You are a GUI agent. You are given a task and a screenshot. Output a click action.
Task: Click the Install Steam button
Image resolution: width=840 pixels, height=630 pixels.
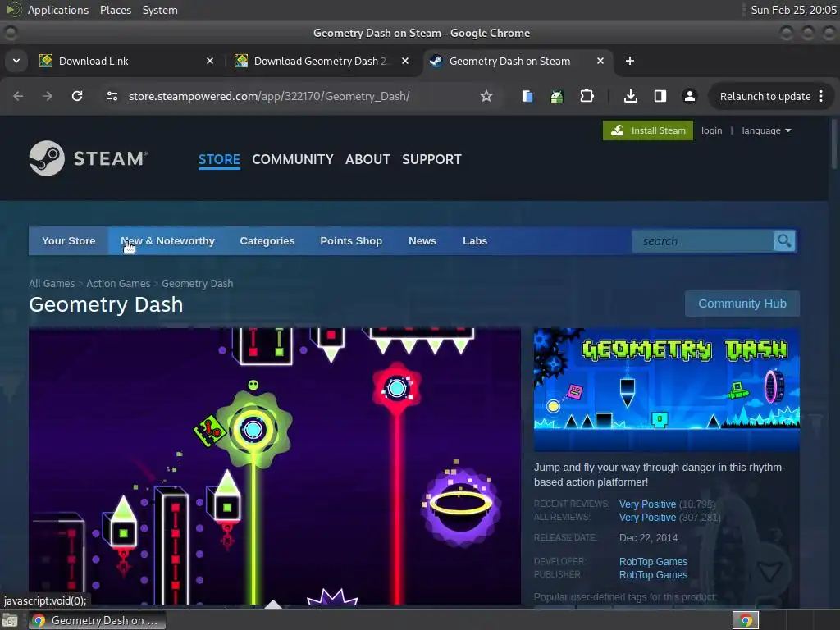tap(648, 130)
